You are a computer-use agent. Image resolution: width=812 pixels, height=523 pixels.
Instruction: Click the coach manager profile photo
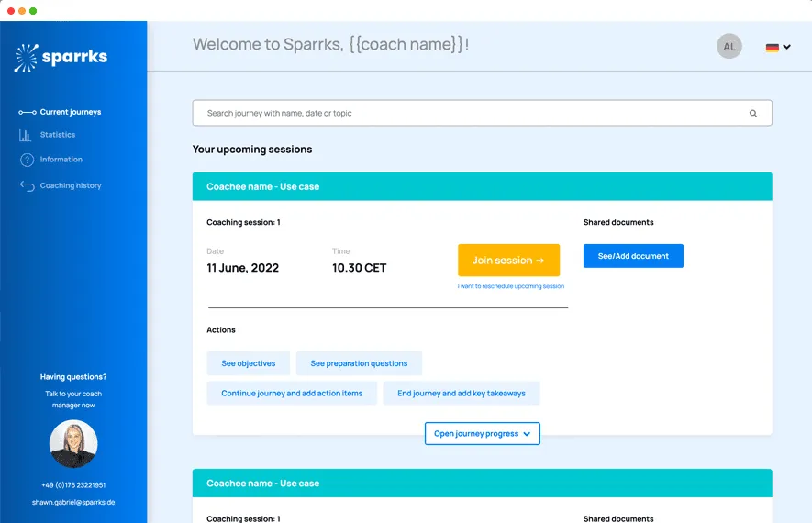pos(73,445)
